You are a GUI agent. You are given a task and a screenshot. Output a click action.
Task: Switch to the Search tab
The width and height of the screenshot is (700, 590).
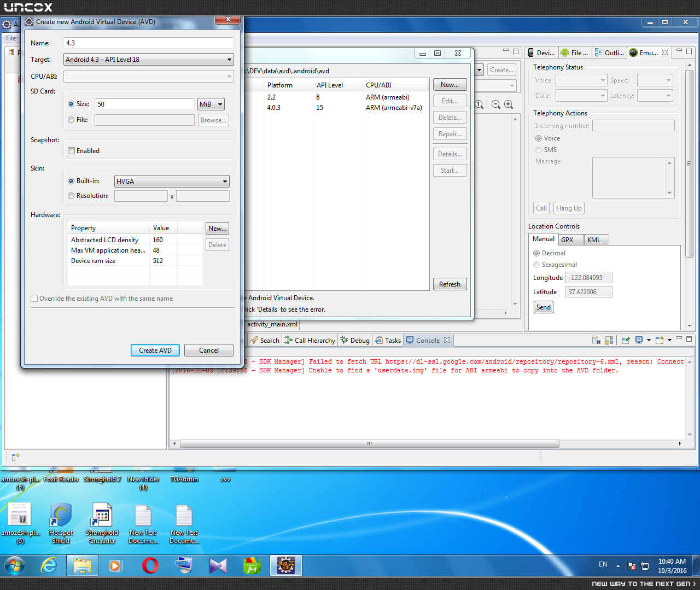click(x=265, y=340)
